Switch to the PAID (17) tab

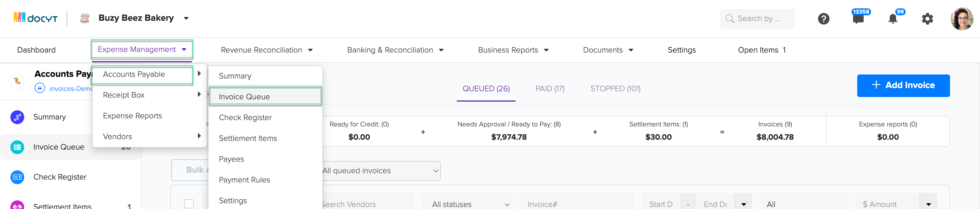(x=550, y=89)
